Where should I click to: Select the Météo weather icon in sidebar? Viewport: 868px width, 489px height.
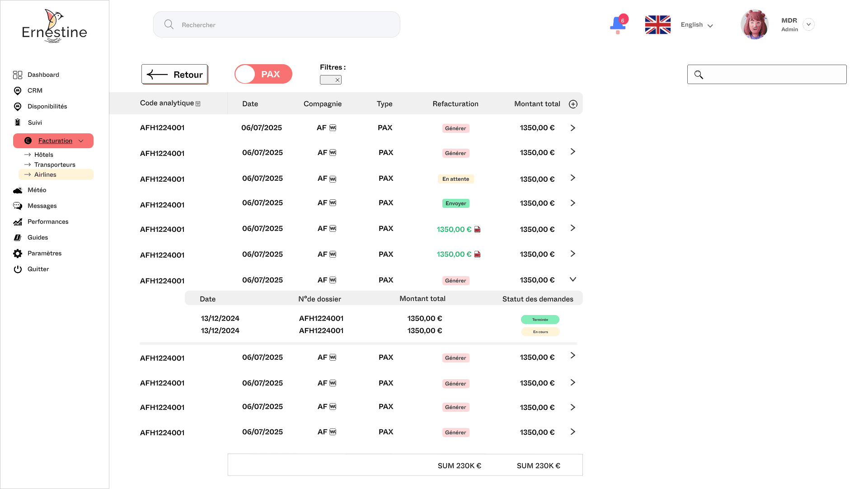(18, 190)
